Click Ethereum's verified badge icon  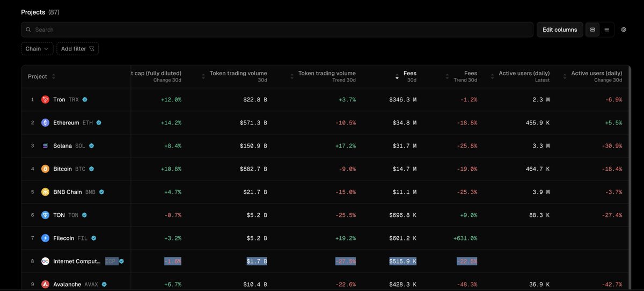99,122
